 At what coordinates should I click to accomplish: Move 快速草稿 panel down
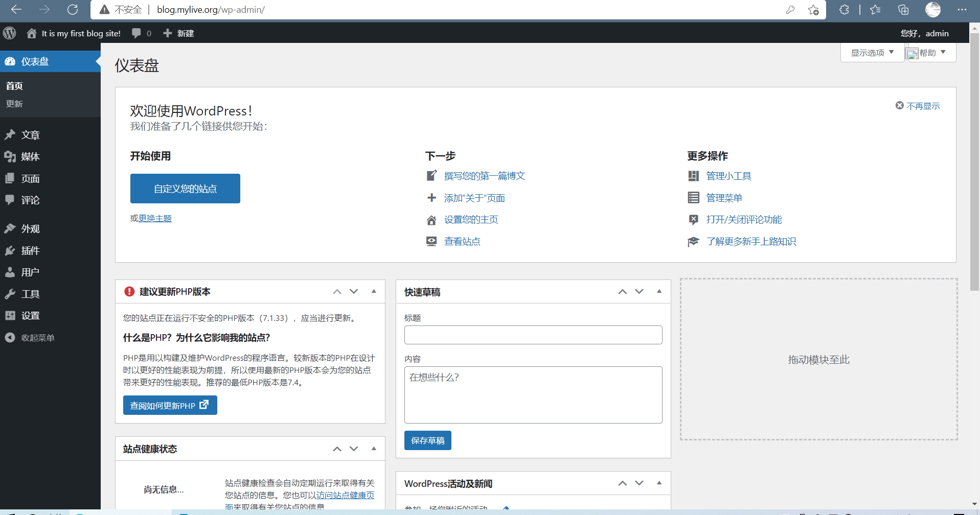pyautogui.click(x=639, y=292)
